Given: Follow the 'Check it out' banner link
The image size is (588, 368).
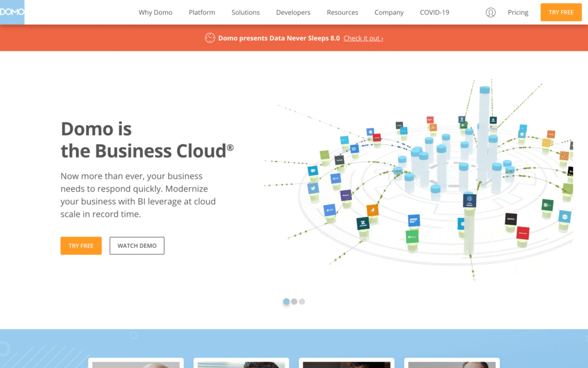Looking at the screenshot, I should [363, 39].
